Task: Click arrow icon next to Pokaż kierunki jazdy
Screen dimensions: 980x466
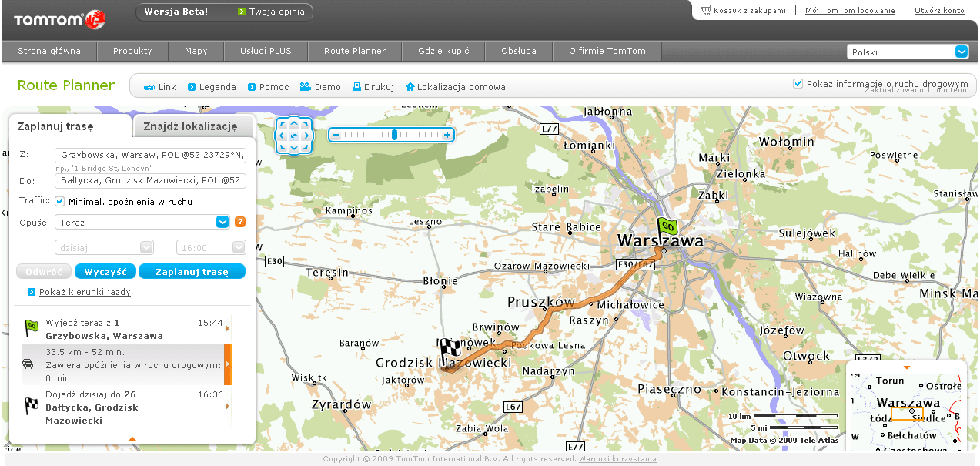Action: (32, 292)
